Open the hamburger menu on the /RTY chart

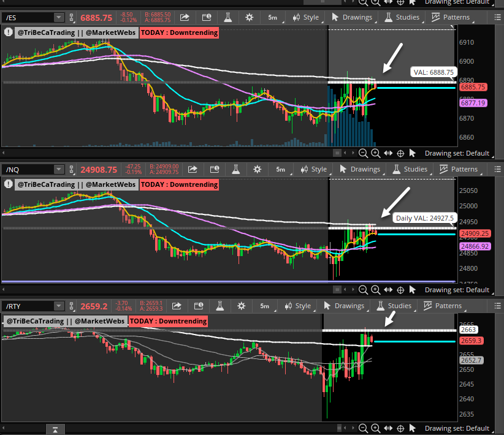tap(497, 306)
